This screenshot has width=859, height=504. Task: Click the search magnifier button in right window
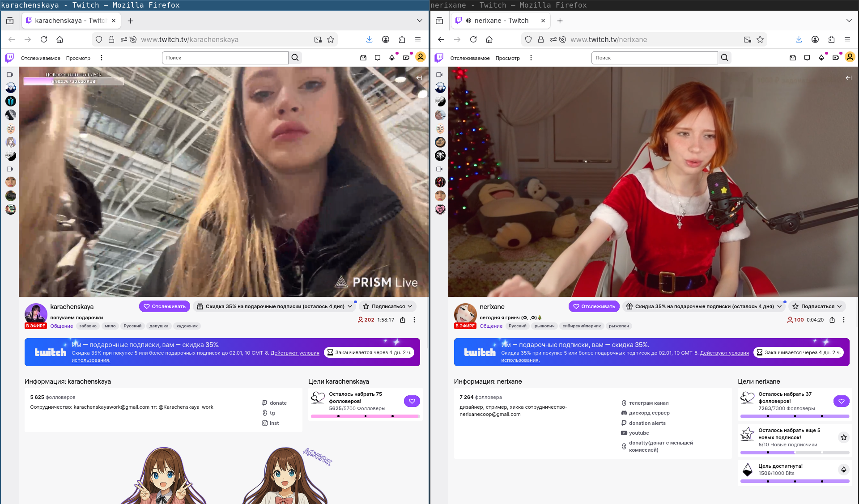[725, 58]
